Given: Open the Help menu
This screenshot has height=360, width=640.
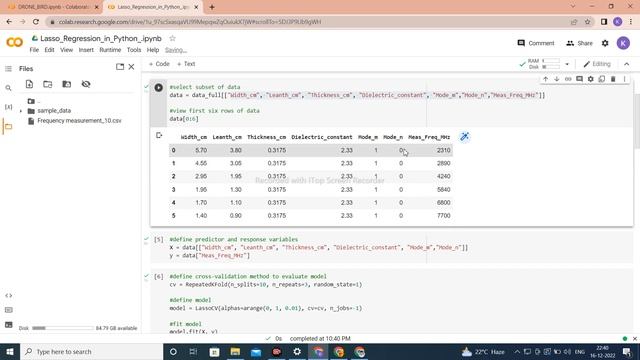Looking at the screenshot, I should 153,50.
